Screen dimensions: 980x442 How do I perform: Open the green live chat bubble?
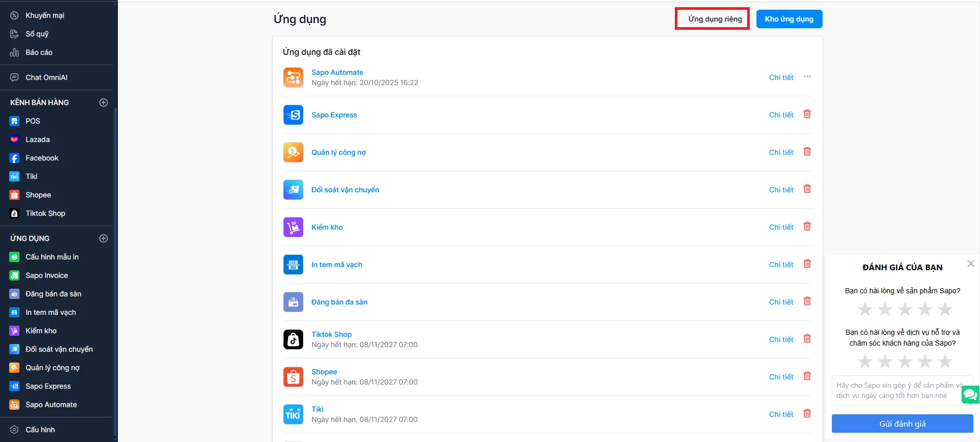click(971, 395)
